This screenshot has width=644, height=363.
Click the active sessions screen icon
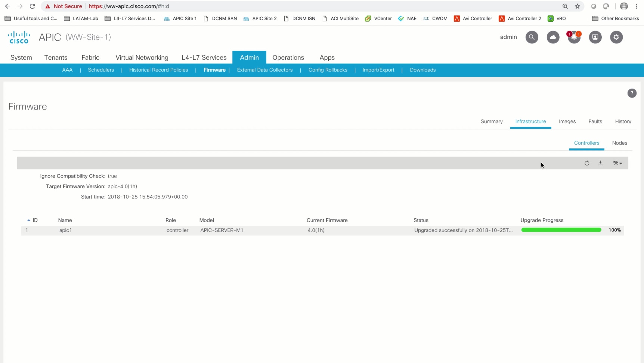(595, 37)
